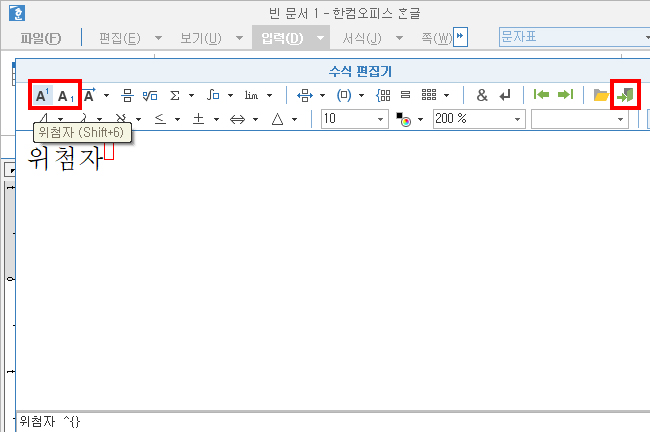Screen dimensions: 650x432
Task: Click the insert-and-exit green door icon
Action: (x=625, y=95)
